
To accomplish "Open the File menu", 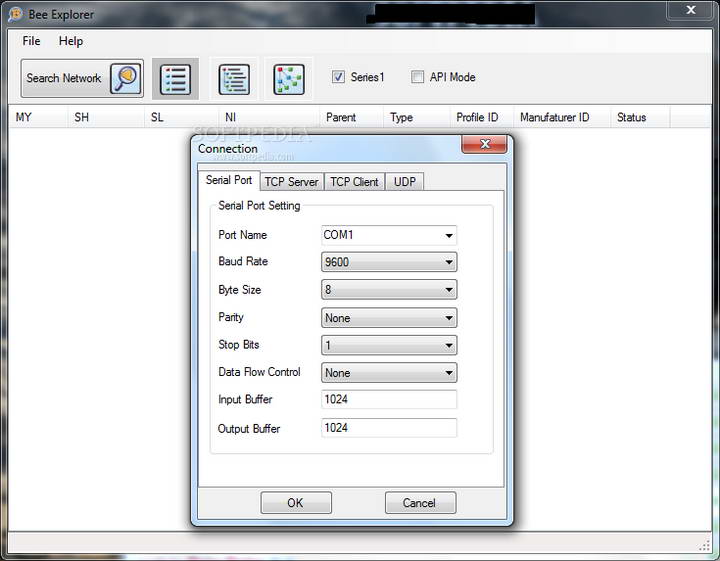I will [x=31, y=41].
